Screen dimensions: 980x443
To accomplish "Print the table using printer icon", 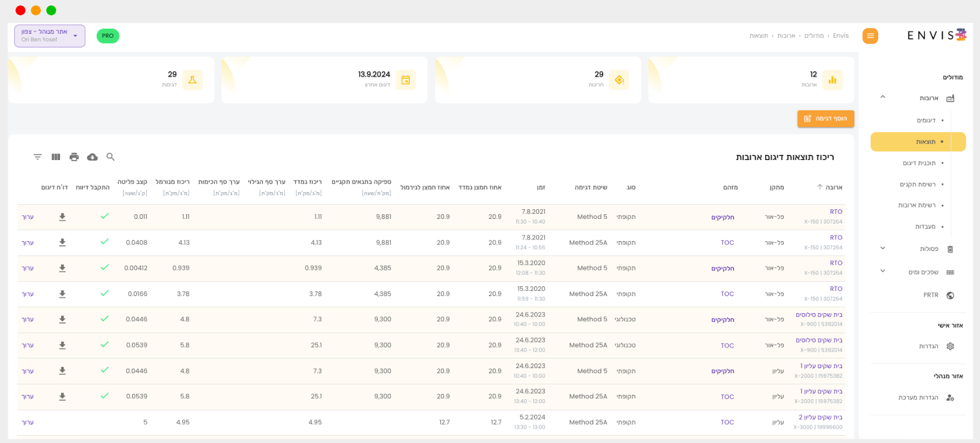I will (x=74, y=157).
